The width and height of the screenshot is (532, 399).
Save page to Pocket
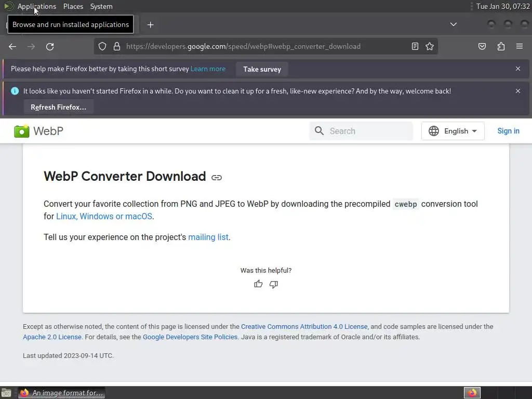click(x=482, y=46)
